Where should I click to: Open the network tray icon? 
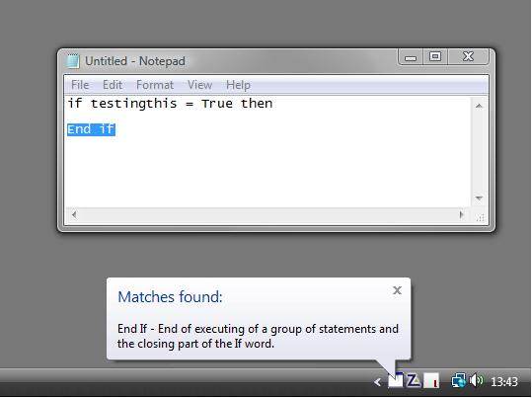(x=458, y=380)
